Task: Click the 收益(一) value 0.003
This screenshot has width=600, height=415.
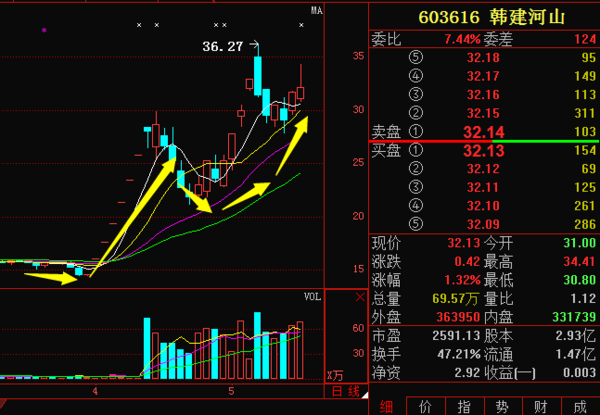Action: click(580, 373)
